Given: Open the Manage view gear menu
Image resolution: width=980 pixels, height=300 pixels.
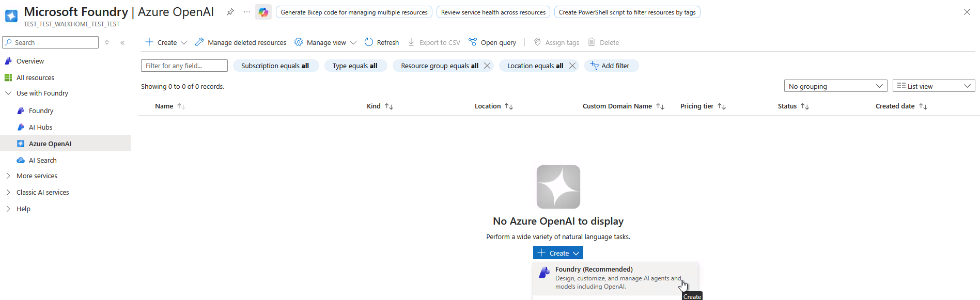Looking at the screenshot, I should pyautogui.click(x=325, y=42).
